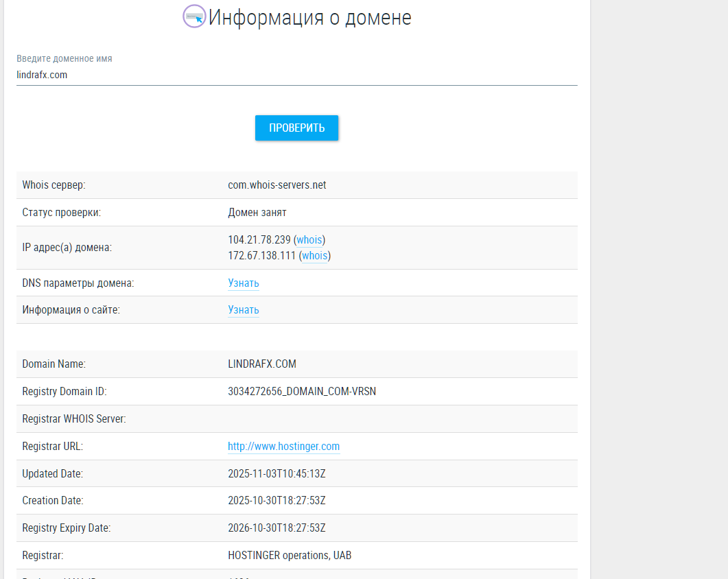Screen dimensions: 728x579
Task: Click the LINDRAFX.COM domain name value
Action: tap(262, 364)
